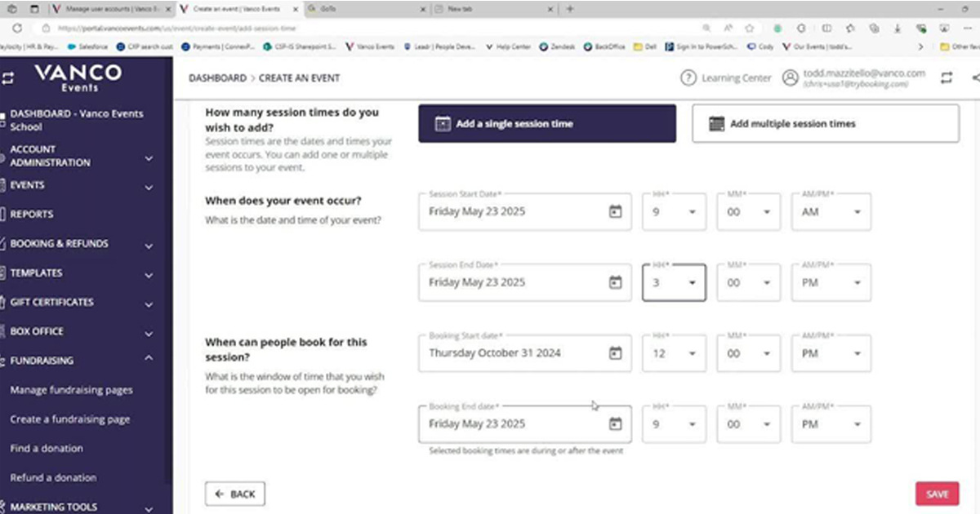Click the Learning Center help icon
The width and height of the screenshot is (980, 514).
(688, 78)
